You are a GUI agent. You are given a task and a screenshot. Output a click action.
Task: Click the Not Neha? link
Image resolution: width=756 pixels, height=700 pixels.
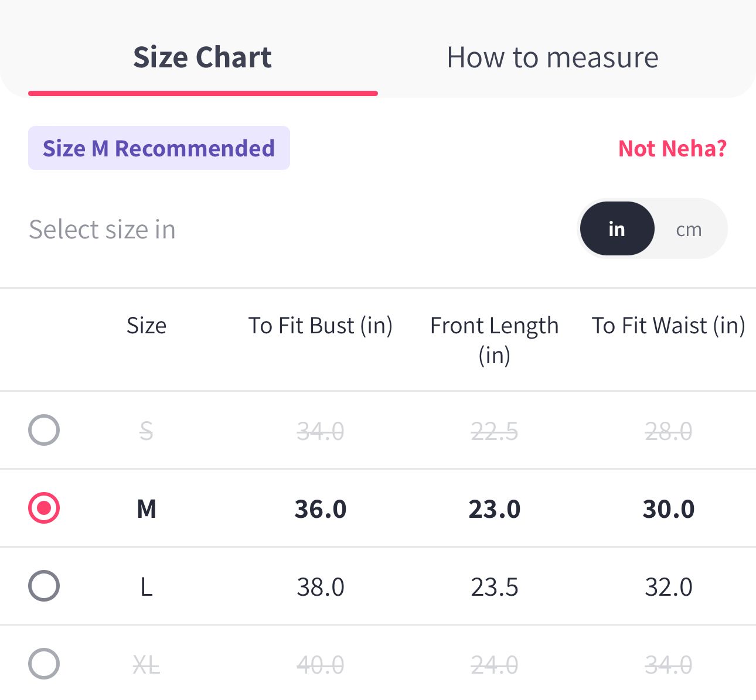click(672, 149)
